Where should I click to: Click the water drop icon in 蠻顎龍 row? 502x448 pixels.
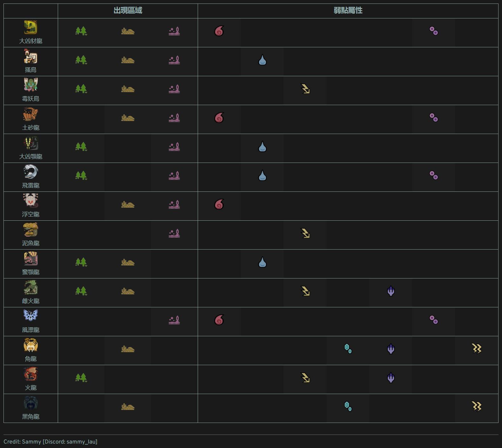coord(262,262)
